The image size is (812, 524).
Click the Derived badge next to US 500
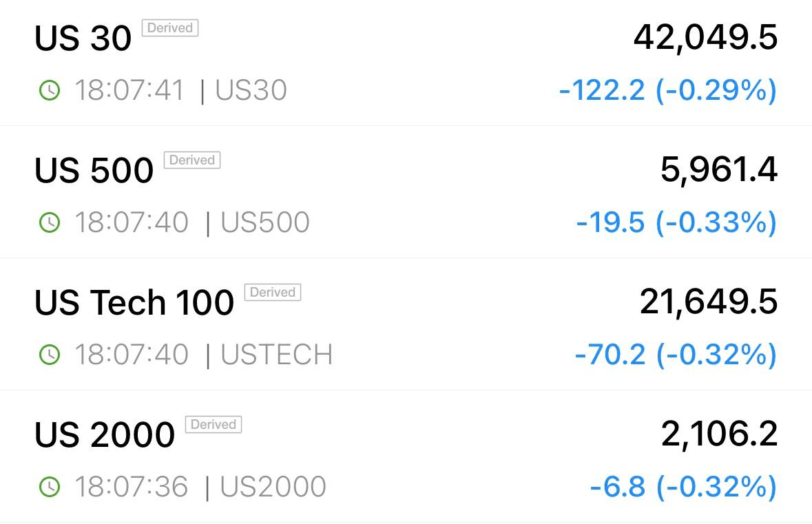click(192, 160)
